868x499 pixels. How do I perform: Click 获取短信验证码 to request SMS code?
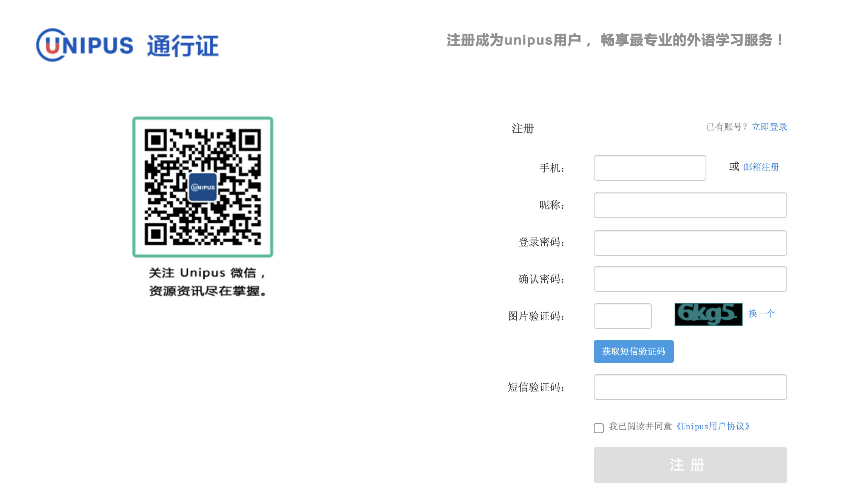point(633,351)
